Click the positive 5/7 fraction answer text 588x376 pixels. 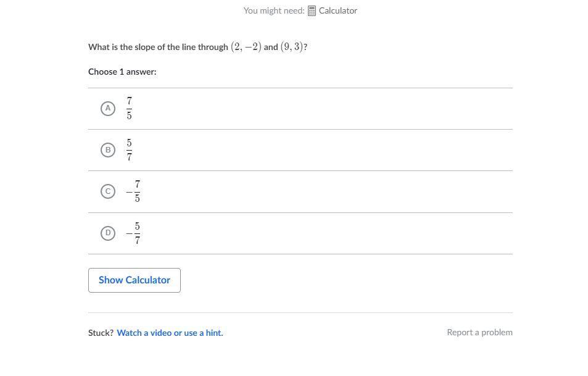pos(130,150)
